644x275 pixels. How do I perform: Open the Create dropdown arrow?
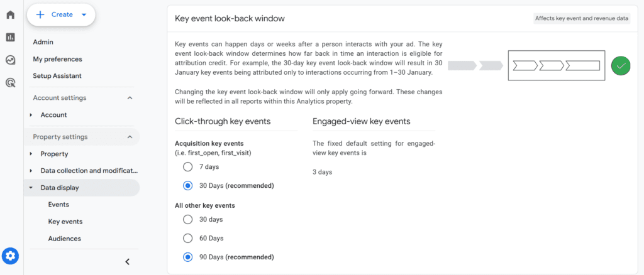coord(84,14)
